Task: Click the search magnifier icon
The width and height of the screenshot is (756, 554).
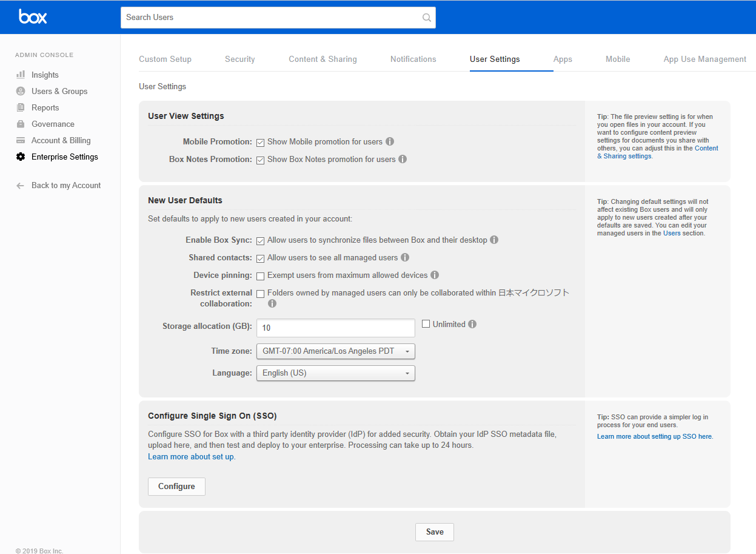Action: pos(427,18)
